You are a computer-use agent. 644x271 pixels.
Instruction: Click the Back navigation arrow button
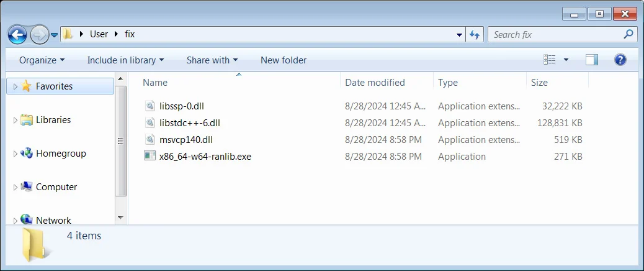pos(17,34)
